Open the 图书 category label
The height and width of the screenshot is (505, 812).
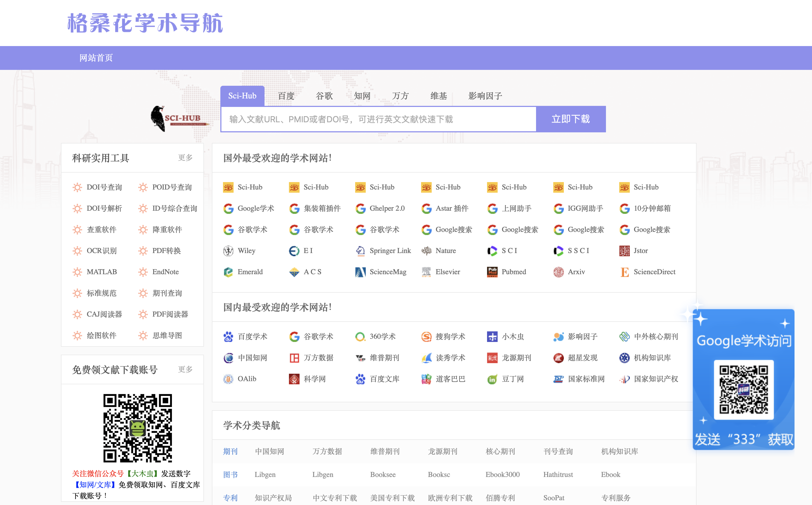(230, 475)
